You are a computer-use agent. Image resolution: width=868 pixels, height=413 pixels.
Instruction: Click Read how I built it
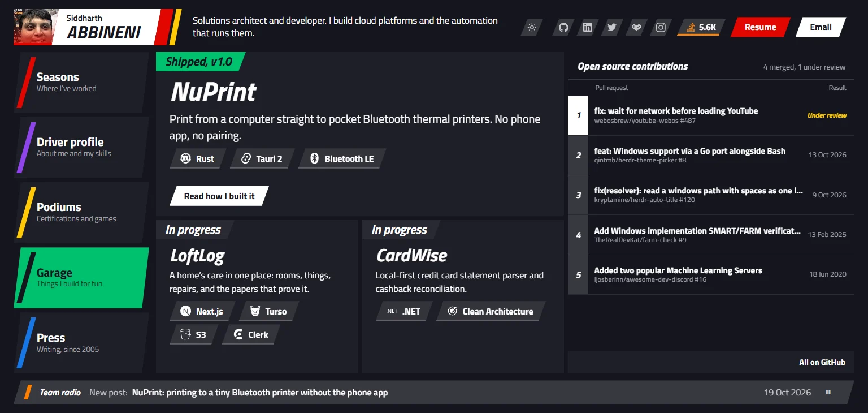(x=219, y=196)
